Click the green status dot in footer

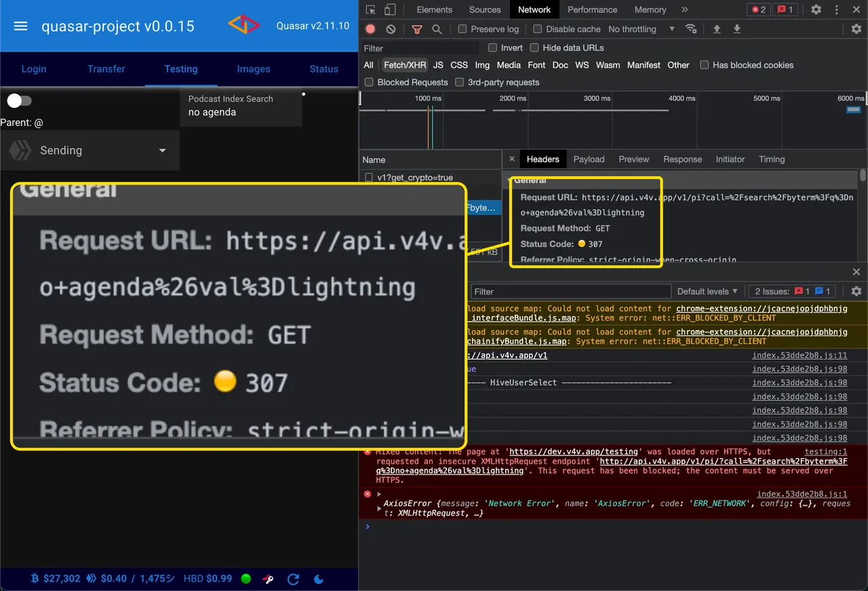246,579
